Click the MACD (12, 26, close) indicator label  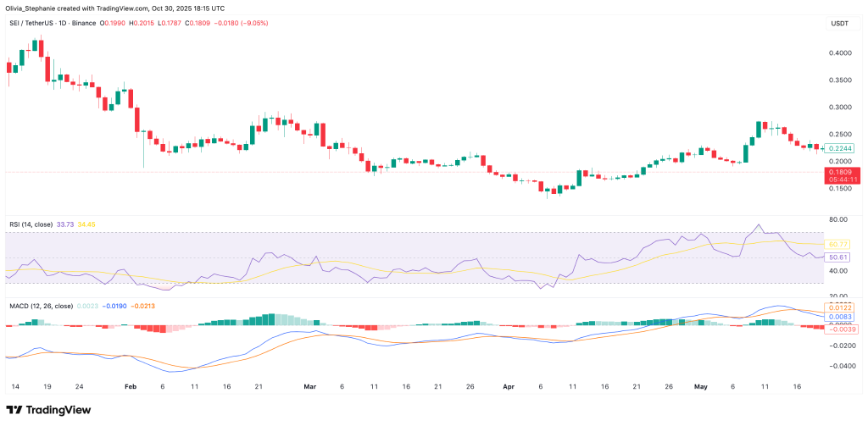tap(41, 306)
